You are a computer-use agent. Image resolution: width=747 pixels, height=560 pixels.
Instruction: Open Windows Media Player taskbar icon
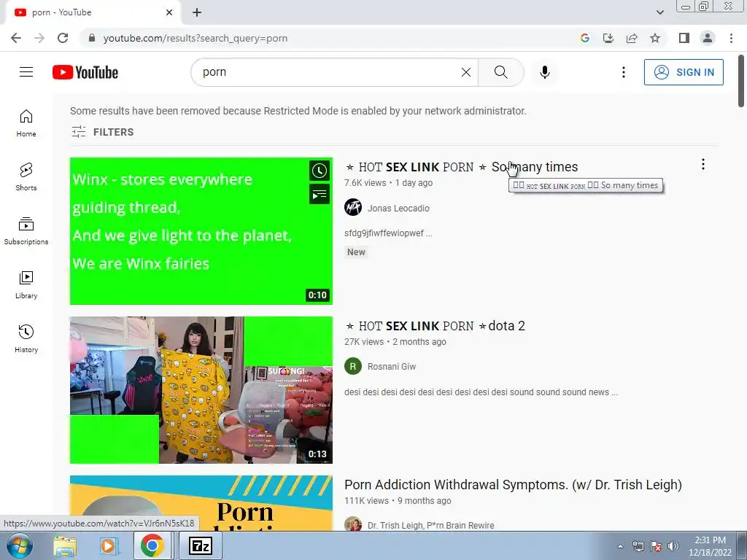click(x=108, y=546)
